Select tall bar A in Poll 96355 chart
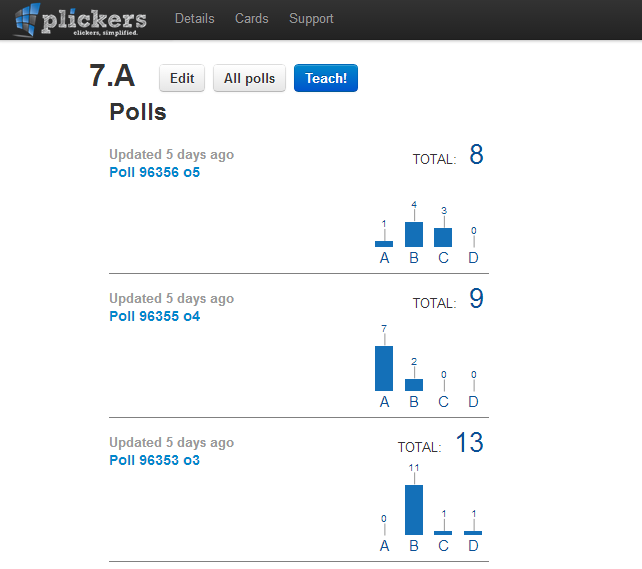 (x=384, y=368)
